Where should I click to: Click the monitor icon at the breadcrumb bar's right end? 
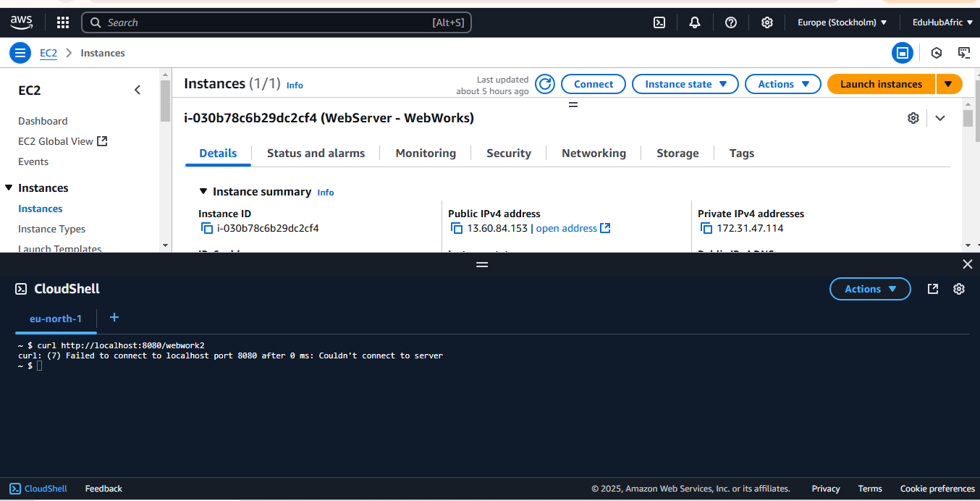click(964, 53)
